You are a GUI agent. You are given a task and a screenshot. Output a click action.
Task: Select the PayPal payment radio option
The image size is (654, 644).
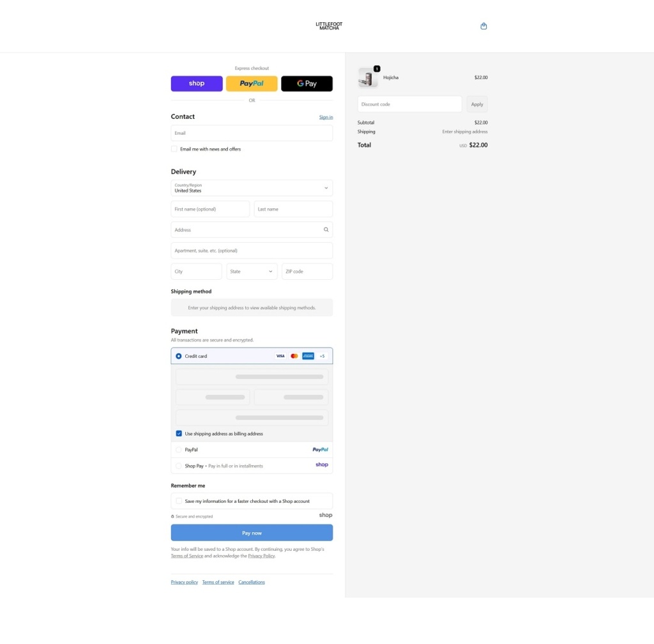click(179, 450)
